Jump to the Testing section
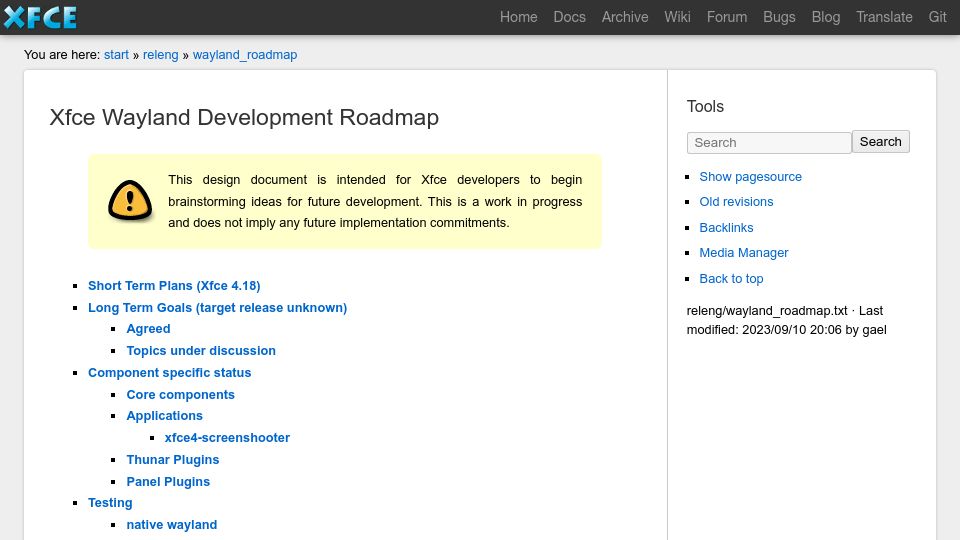 tap(110, 503)
